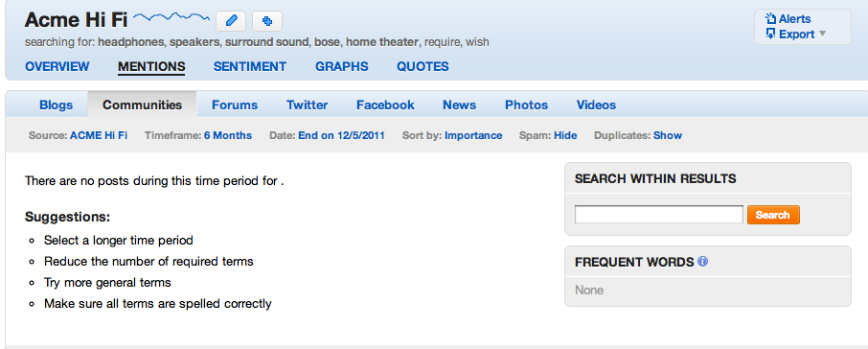
Task: Change the Date End on 12/5/2011 link
Action: point(341,136)
